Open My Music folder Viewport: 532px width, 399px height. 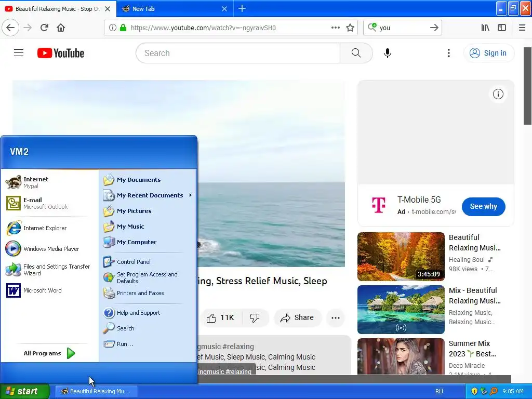pyautogui.click(x=148, y=227)
